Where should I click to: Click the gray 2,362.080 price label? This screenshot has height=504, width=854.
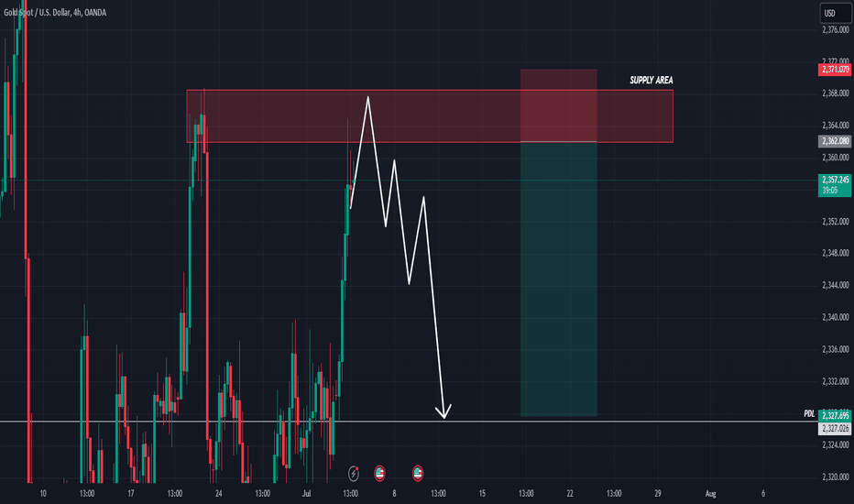835,141
